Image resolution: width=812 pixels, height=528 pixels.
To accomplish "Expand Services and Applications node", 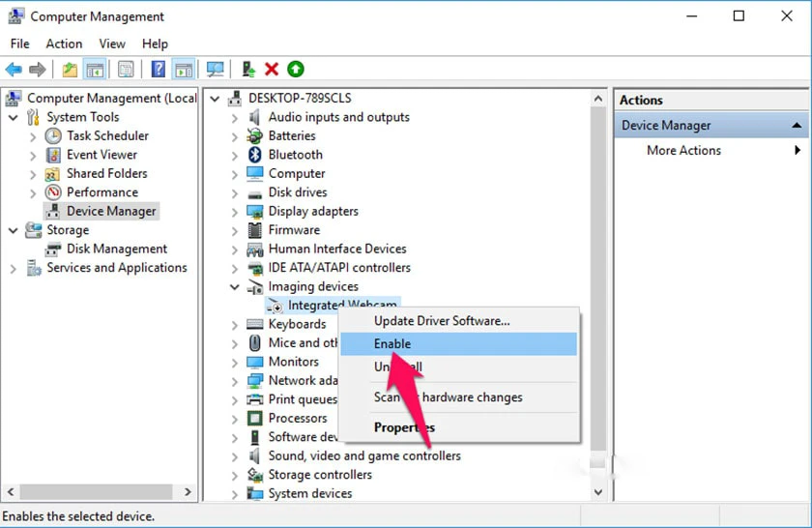I will click(14, 269).
